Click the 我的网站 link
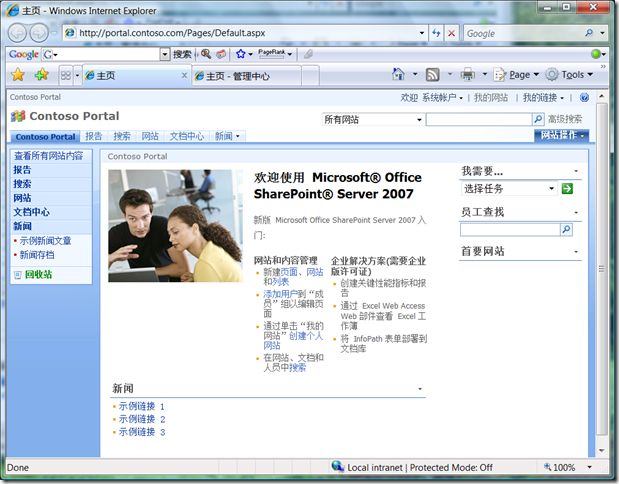Viewport: 619px width, 484px height. click(491, 97)
